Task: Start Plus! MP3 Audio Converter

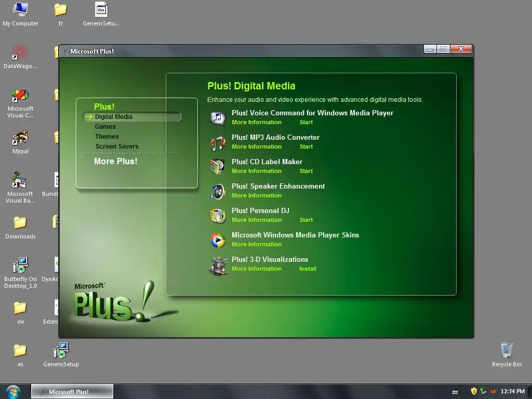Action: (x=306, y=147)
